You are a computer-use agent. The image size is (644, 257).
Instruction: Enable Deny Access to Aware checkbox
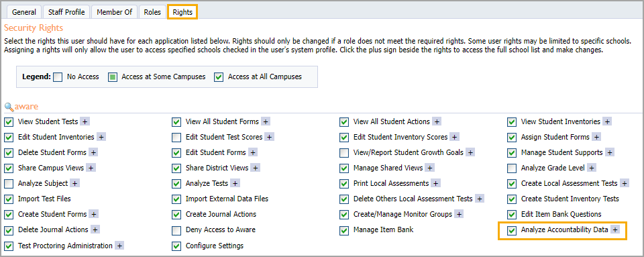(x=176, y=230)
